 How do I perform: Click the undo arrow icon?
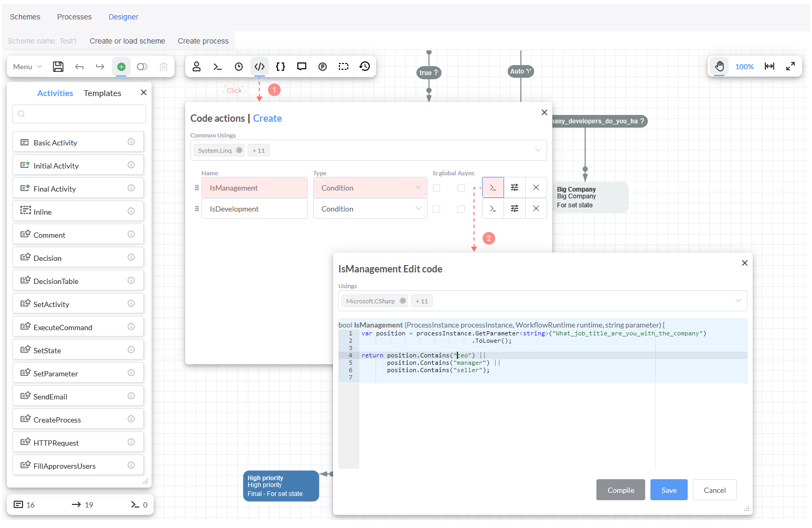[x=79, y=67]
